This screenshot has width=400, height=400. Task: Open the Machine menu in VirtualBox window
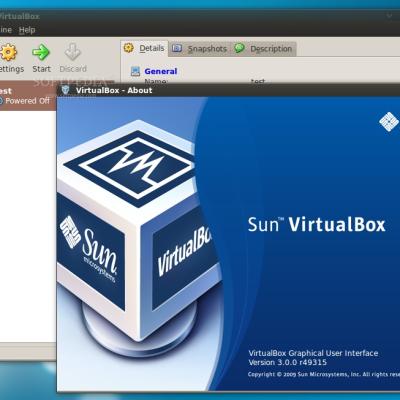tap(6, 30)
